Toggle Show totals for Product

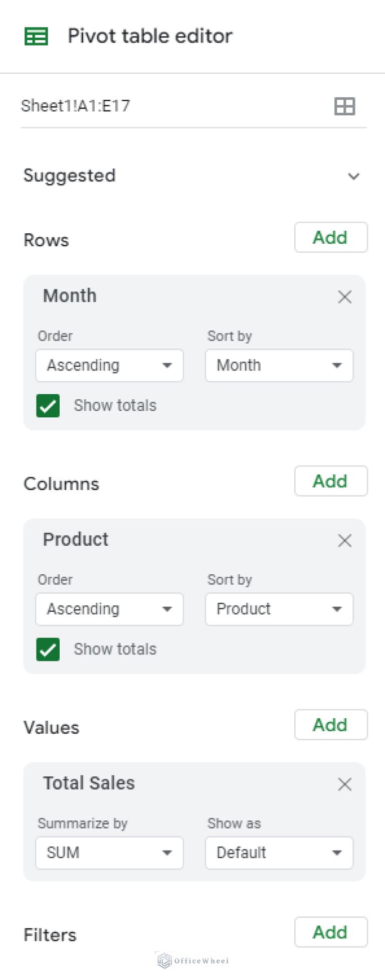[48, 649]
